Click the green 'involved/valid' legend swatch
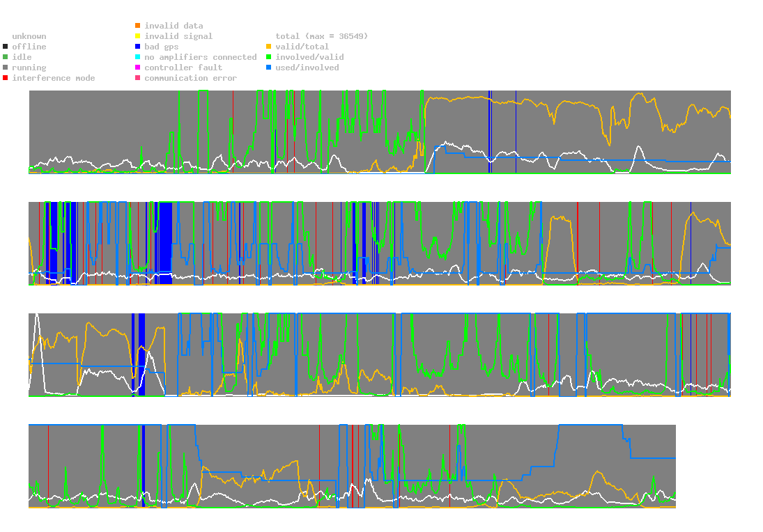 (268, 57)
